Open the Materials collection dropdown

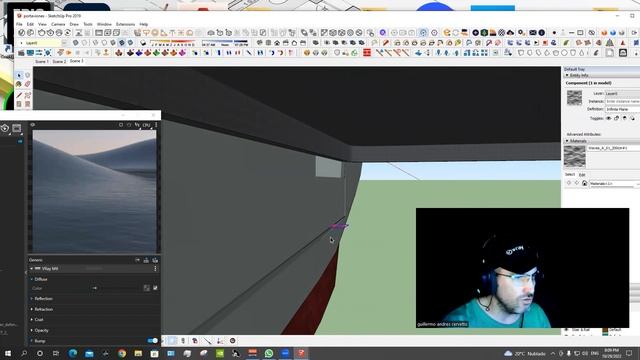[x=614, y=184]
